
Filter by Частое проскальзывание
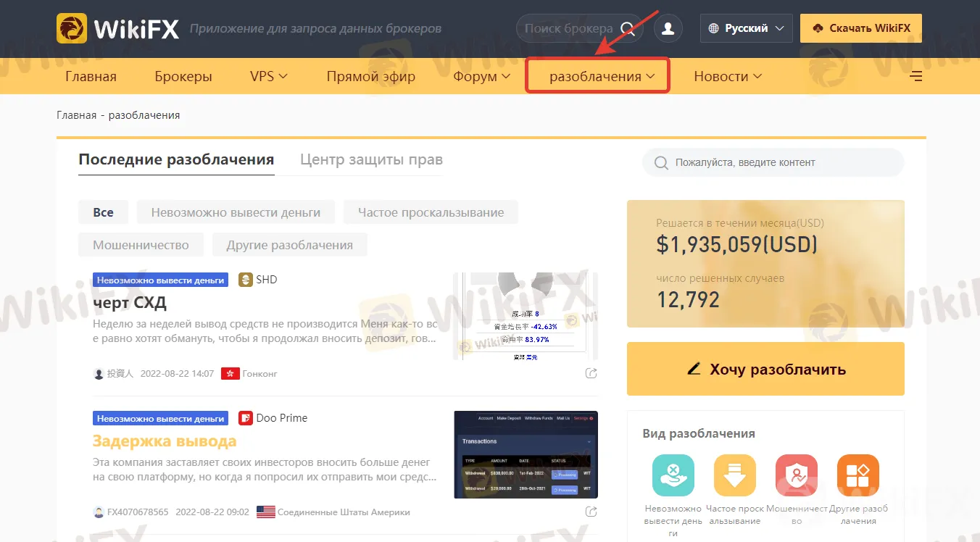(x=431, y=212)
